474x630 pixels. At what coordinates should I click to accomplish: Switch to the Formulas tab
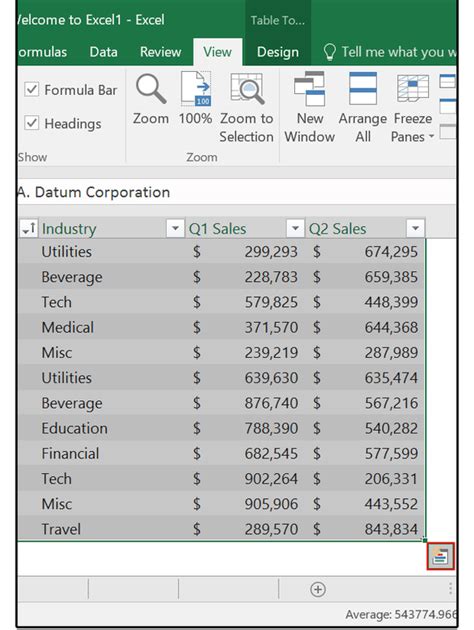tap(42, 52)
